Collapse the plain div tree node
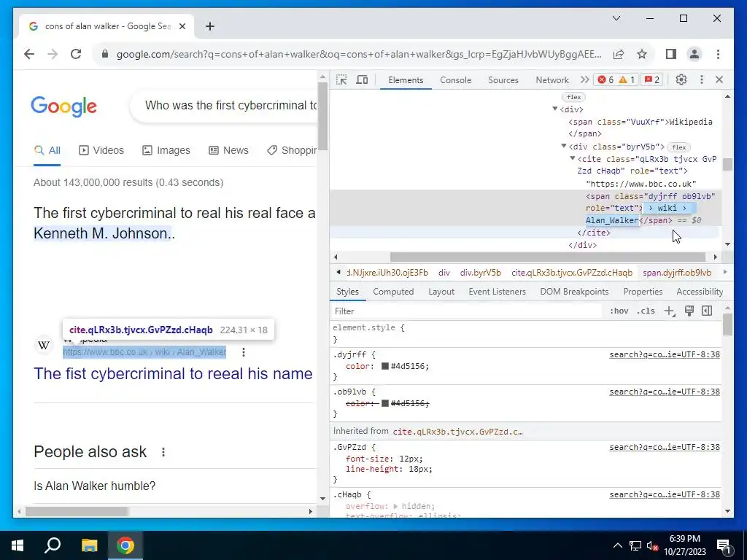The height and width of the screenshot is (560, 747). coord(555,109)
